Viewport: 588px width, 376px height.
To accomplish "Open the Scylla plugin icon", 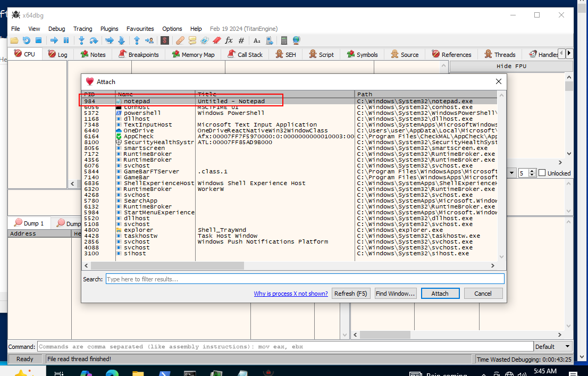I will (165, 40).
